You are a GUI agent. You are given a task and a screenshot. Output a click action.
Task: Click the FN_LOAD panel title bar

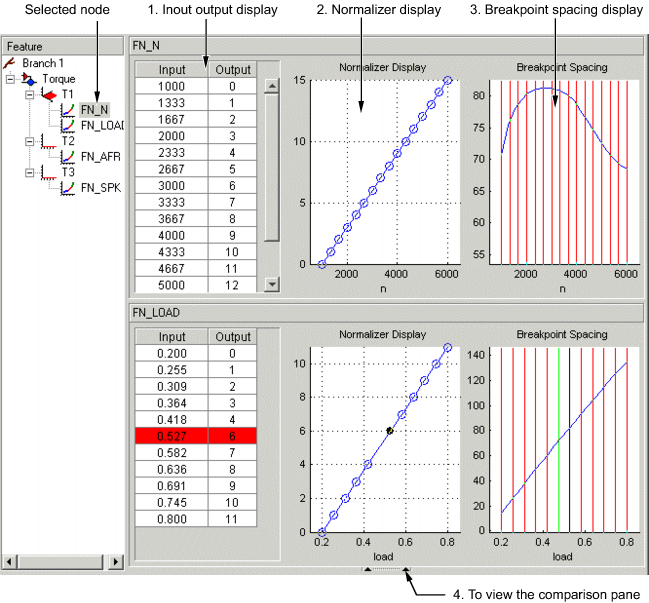[x=386, y=312]
